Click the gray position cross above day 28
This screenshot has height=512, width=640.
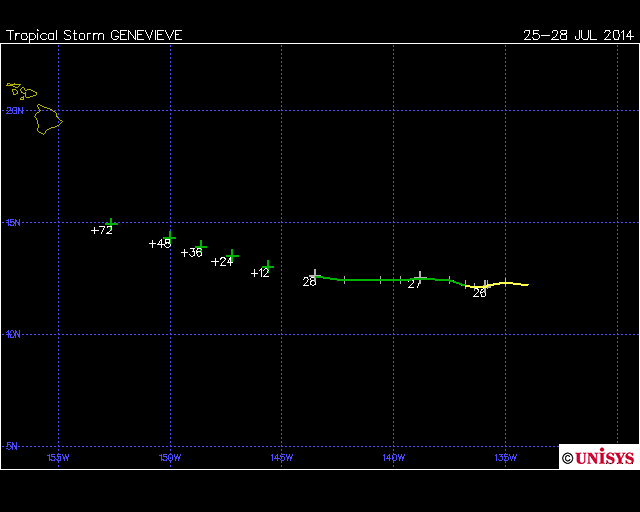(x=315, y=274)
